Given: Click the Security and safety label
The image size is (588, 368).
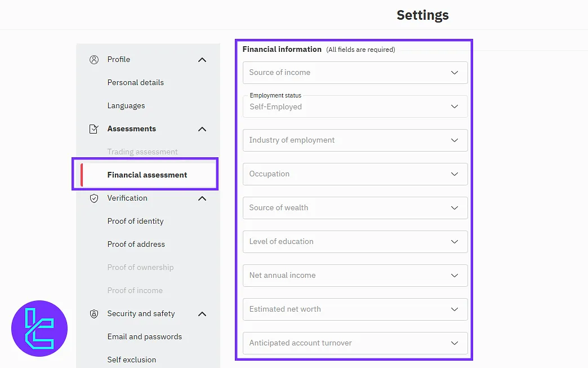Looking at the screenshot, I should coord(141,313).
